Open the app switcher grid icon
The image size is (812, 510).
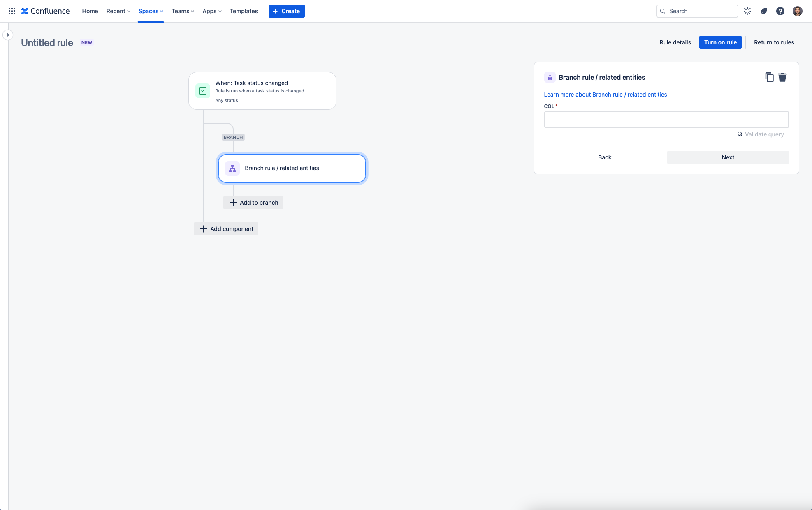[x=12, y=11]
